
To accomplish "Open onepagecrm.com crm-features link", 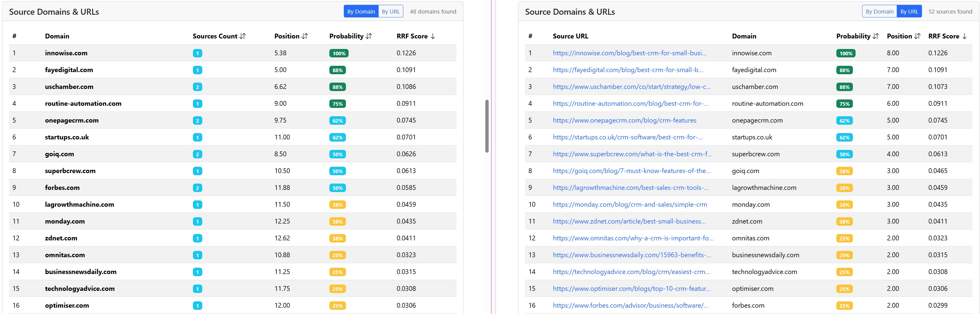I will click(x=624, y=120).
